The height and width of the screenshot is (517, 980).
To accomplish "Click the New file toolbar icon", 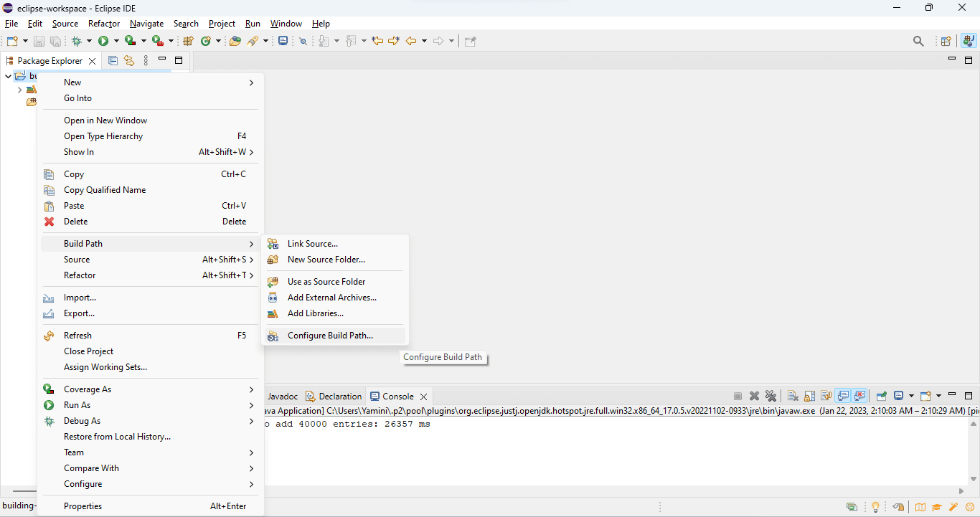I will tap(12, 41).
